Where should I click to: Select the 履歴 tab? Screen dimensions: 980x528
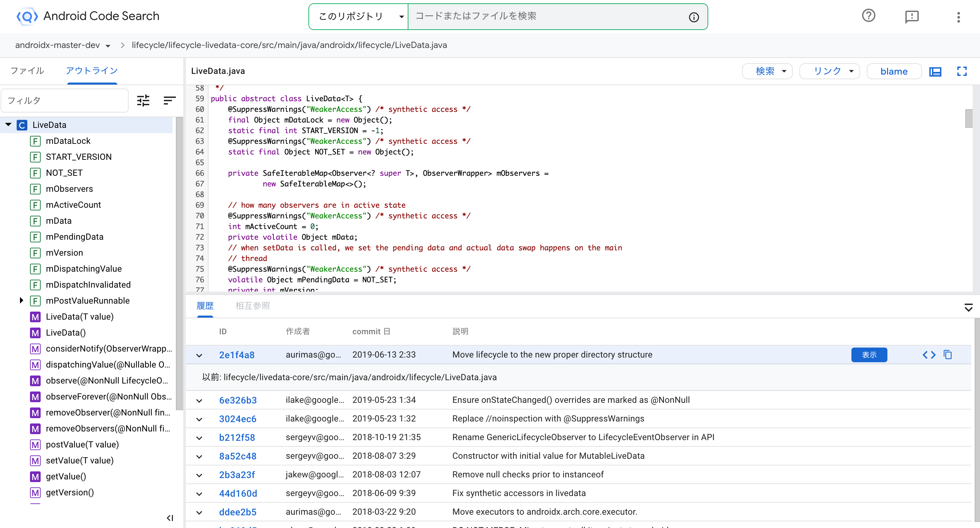(205, 306)
